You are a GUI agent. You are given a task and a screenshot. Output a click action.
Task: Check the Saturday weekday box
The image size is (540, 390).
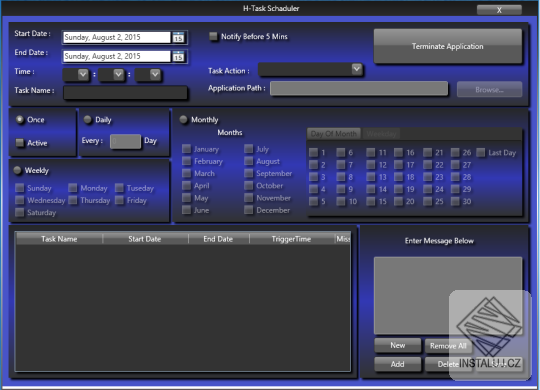(x=20, y=212)
